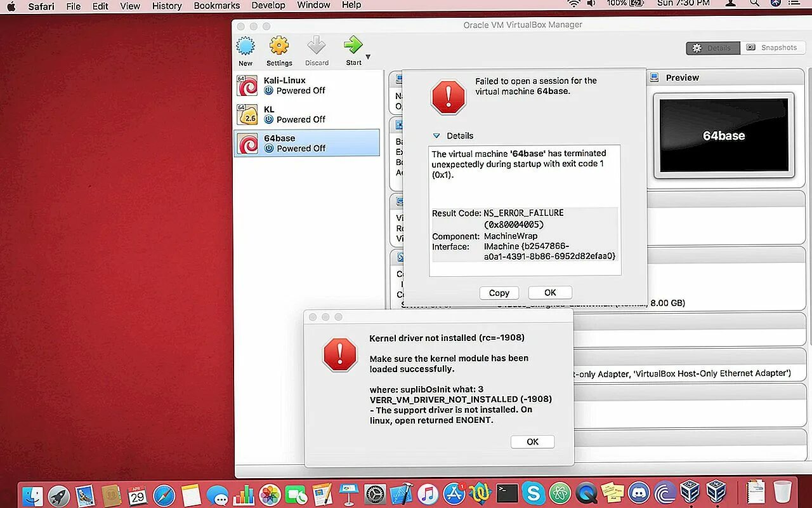Switch to the Snapshots view tab

pos(772,48)
